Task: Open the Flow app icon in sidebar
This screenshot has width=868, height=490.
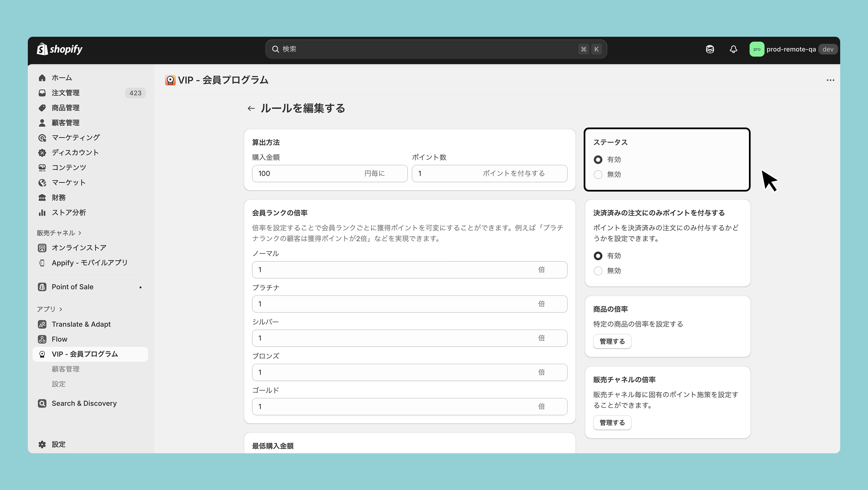Action: click(x=42, y=339)
